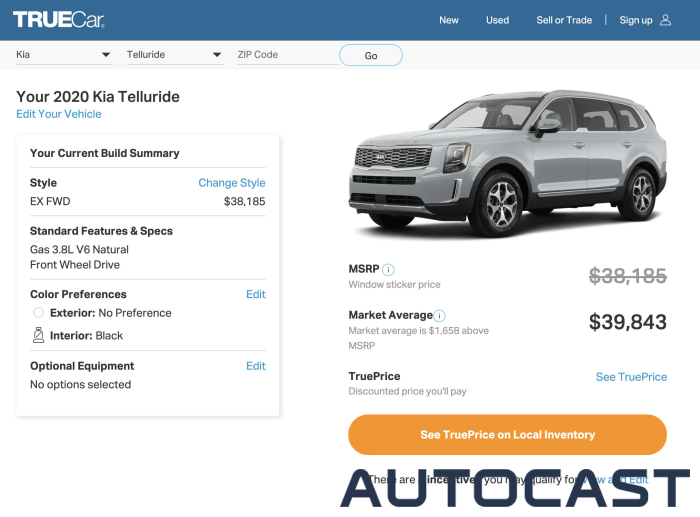This screenshot has width=700, height=517.
Task: Open the Sell or Trade menu
Action: click(x=564, y=20)
